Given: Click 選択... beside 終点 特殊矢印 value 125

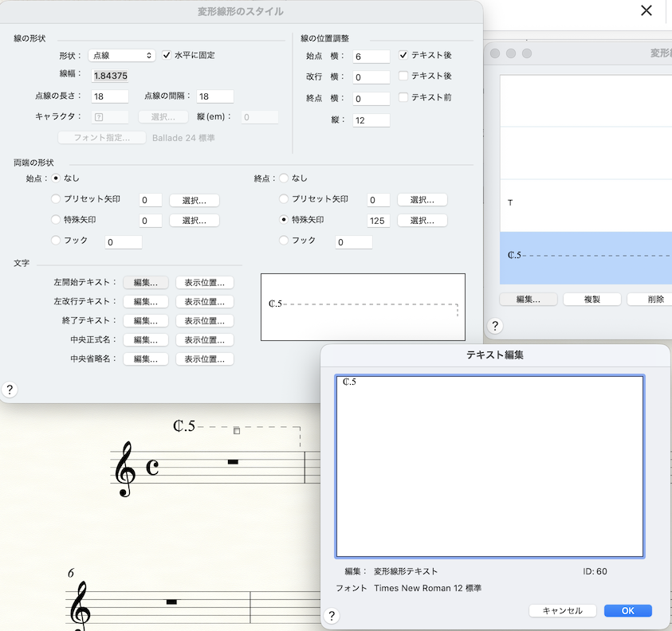Looking at the screenshot, I should coord(422,220).
